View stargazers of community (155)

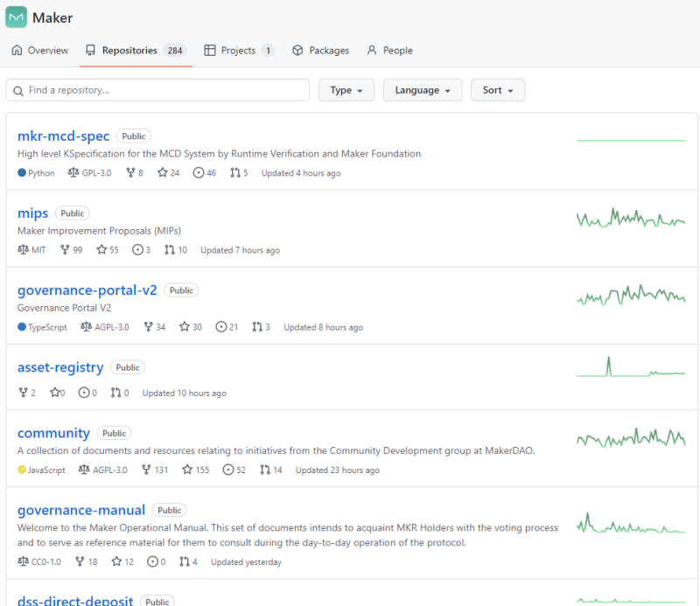coord(195,470)
